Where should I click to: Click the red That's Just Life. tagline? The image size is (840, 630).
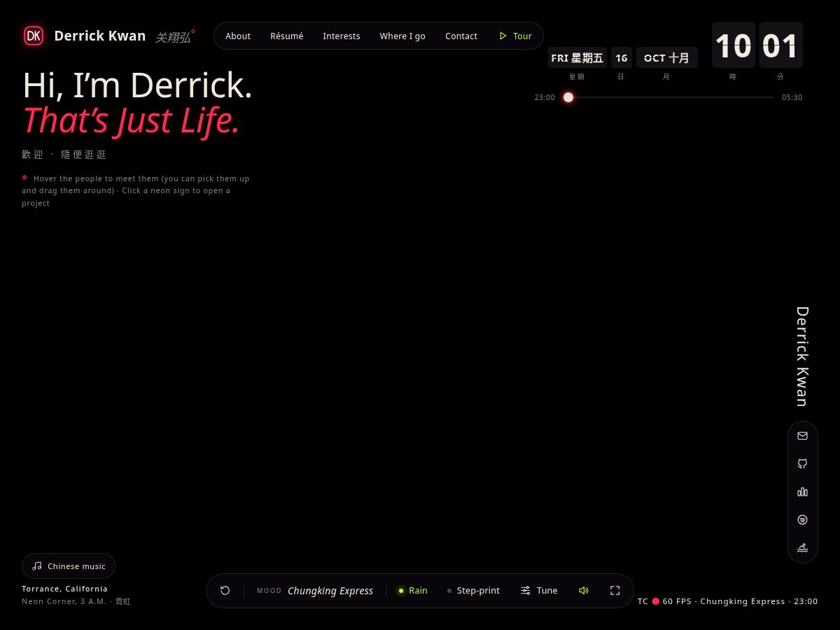coord(131,120)
